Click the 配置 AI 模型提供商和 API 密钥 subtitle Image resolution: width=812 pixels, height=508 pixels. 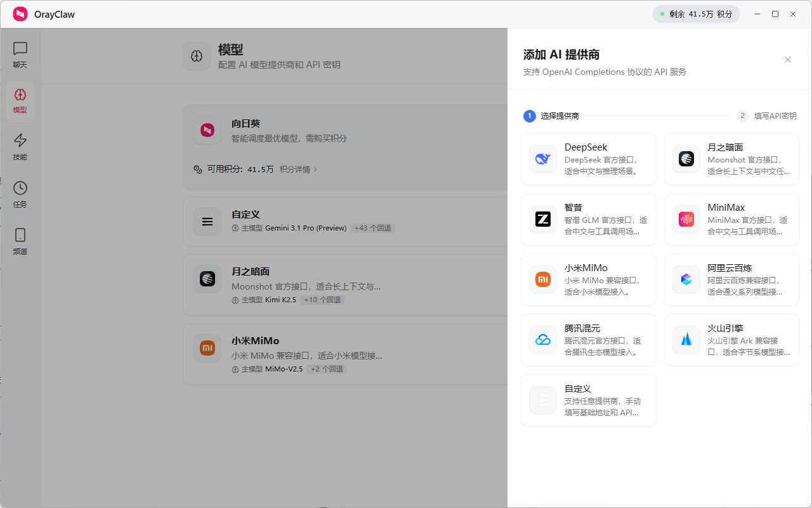(279, 65)
